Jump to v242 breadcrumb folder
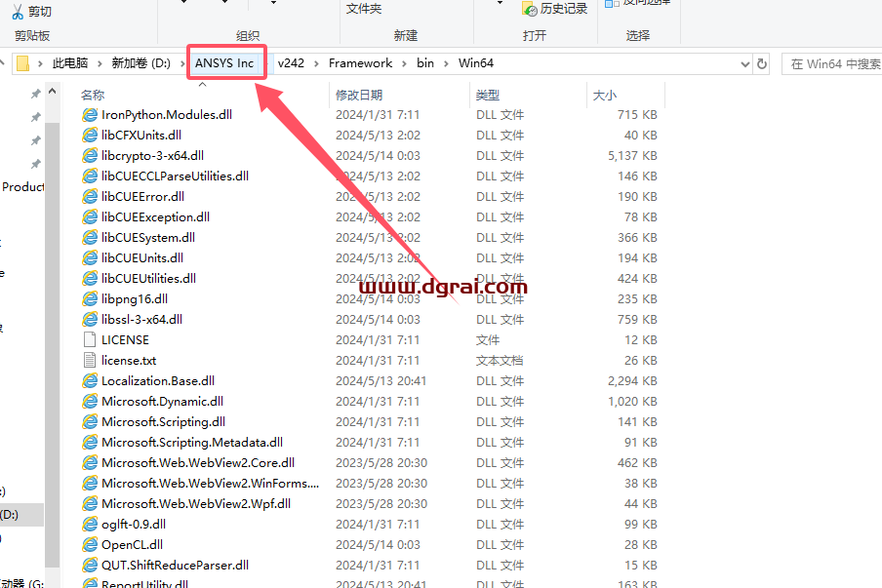This screenshot has height=588, width=882. pyautogui.click(x=291, y=63)
